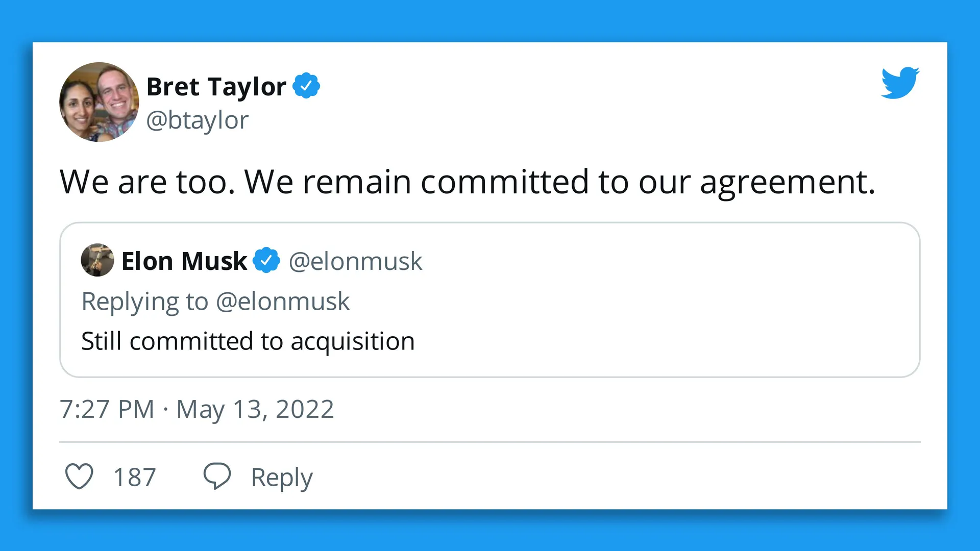Click the "Replying to" label
The height and width of the screenshot is (551, 980).
click(x=145, y=302)
